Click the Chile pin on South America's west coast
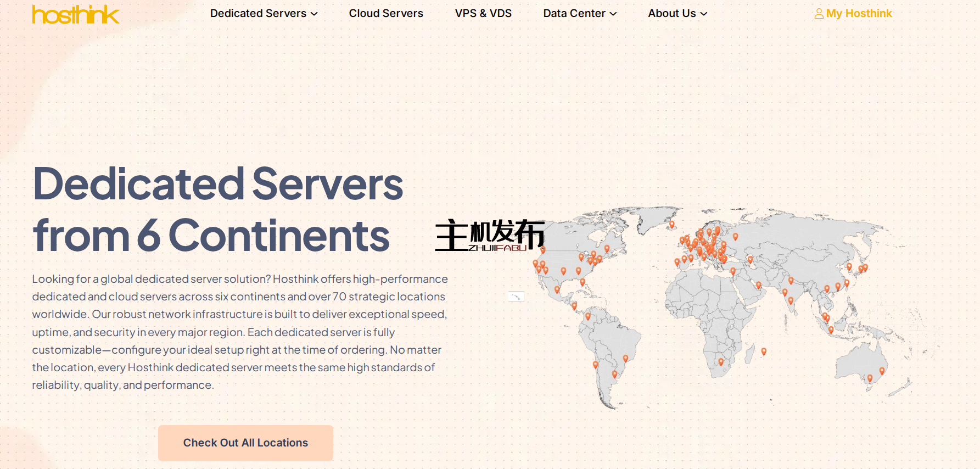This screenshot has width=980, height=469. coord(595,365)
